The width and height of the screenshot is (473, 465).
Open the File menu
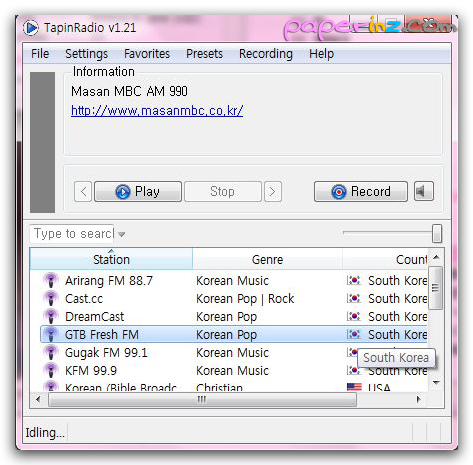point(40,54)
